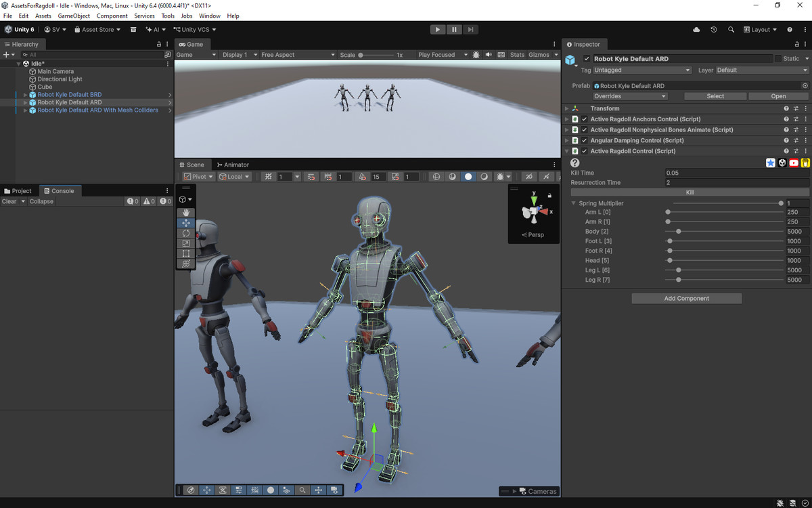Click the blue star icon in Inspector

(770, 163)
